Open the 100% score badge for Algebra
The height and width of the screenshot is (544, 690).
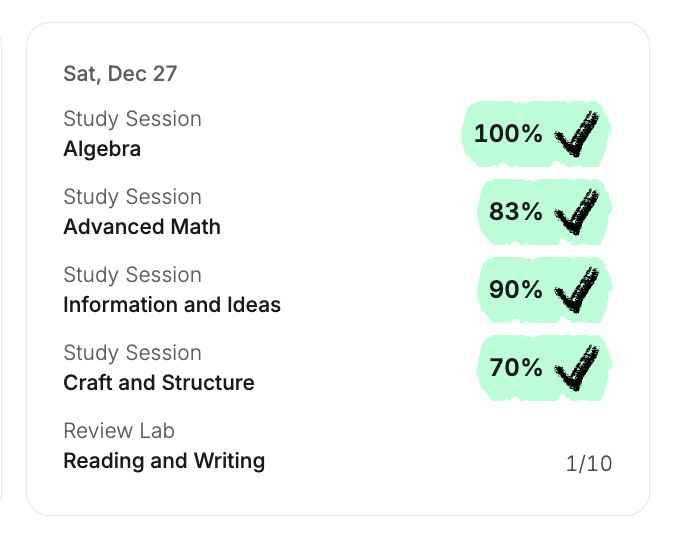click(x=508, y=133)
